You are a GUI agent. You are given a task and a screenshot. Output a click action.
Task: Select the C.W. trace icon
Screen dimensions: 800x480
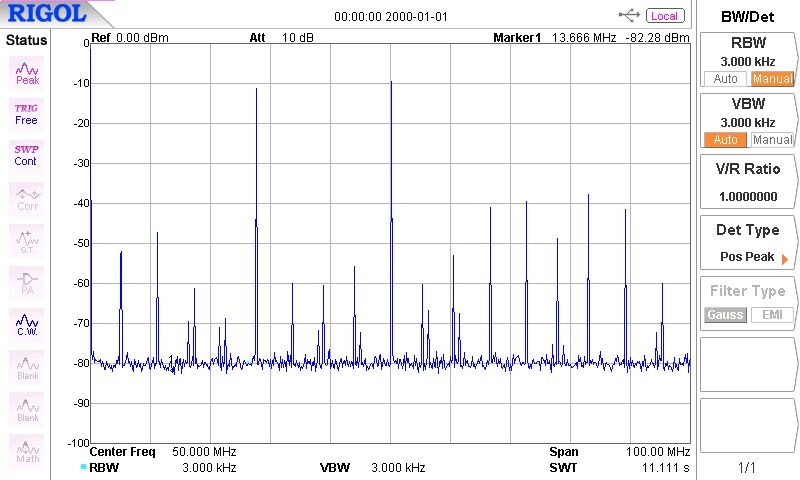coord(27,324)
